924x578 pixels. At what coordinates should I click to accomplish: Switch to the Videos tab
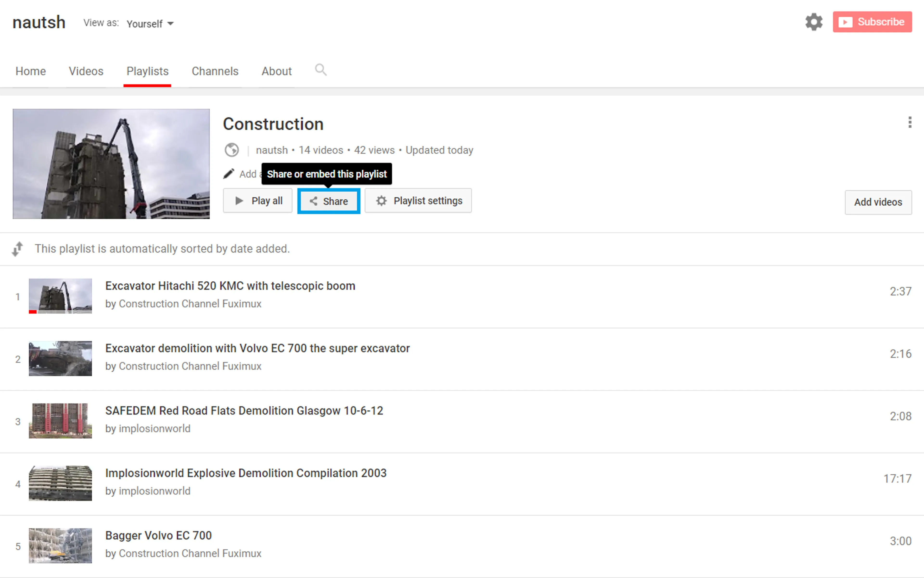pyautogui.click(x=86, y=71)
